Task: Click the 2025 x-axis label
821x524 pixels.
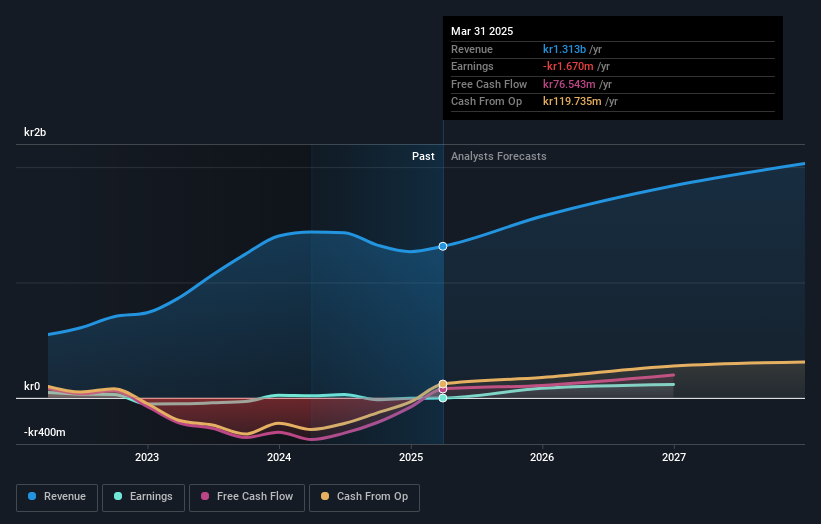Action: [x=411, y=457]
